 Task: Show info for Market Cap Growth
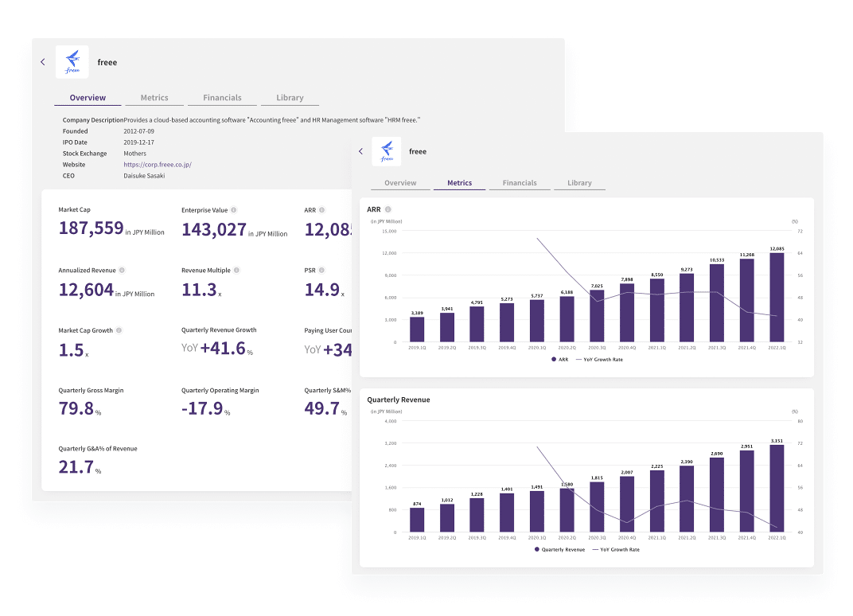[x=119, y=330]
